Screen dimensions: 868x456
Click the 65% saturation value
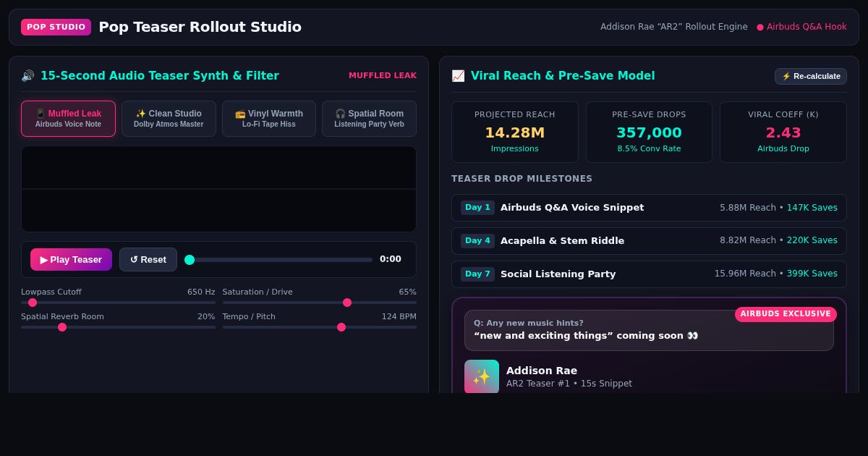pyautogui.click(x=407, y=292)
